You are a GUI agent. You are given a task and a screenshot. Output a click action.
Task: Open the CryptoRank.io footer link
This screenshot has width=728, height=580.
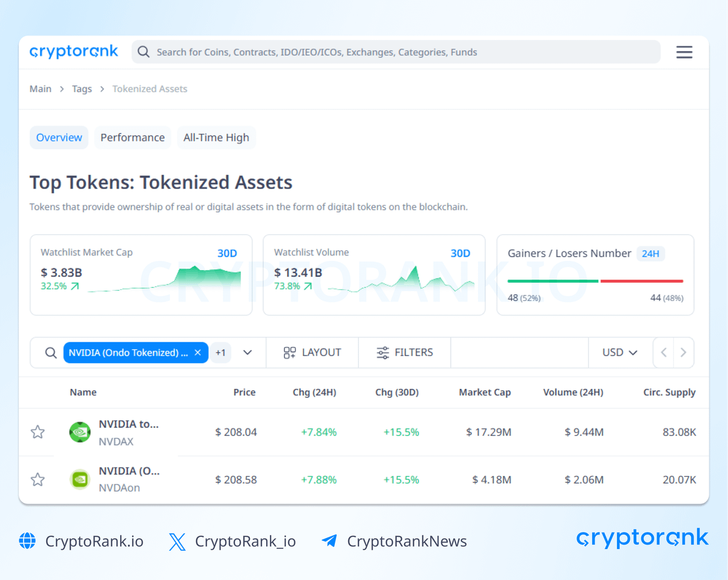pos(93,541)
